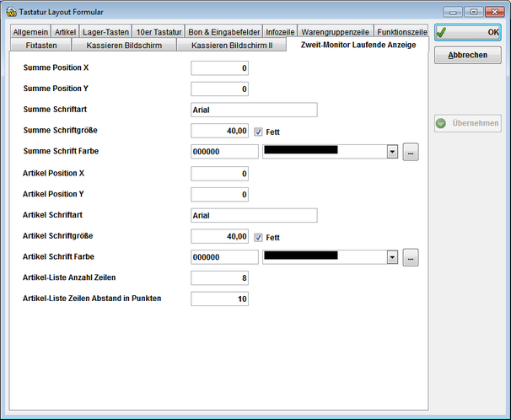Edit Summe Schrift Farbe hex code field
511x420 pixels.
224,152
